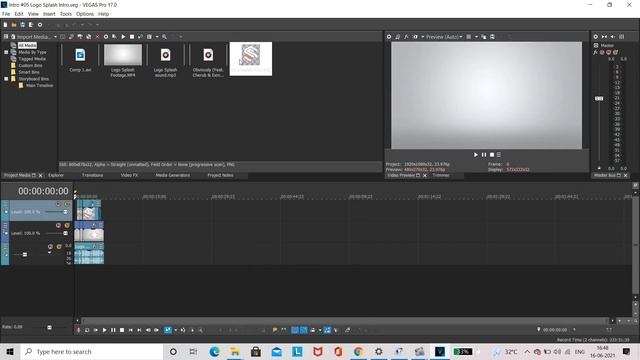Screen dimensions: 640x360
Task: Switch to the Video FX tab
Action: pos(129,175)
